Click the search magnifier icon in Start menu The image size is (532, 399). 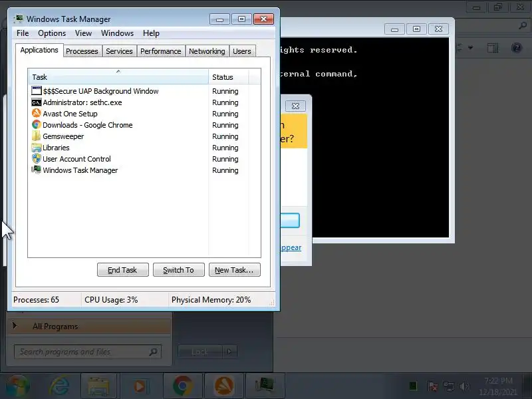coord(154,352)
